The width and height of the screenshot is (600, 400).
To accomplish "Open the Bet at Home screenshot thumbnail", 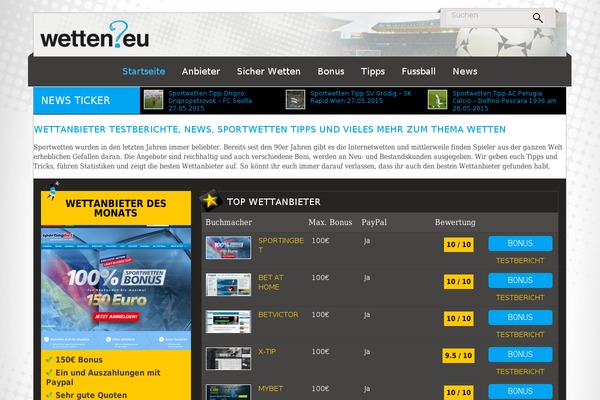I will [228, 285].
